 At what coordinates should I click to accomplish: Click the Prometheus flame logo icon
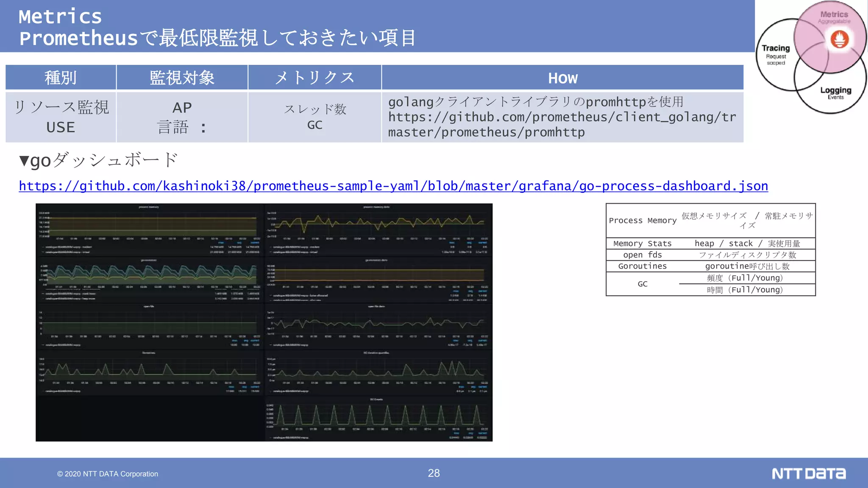click(840, 40)
